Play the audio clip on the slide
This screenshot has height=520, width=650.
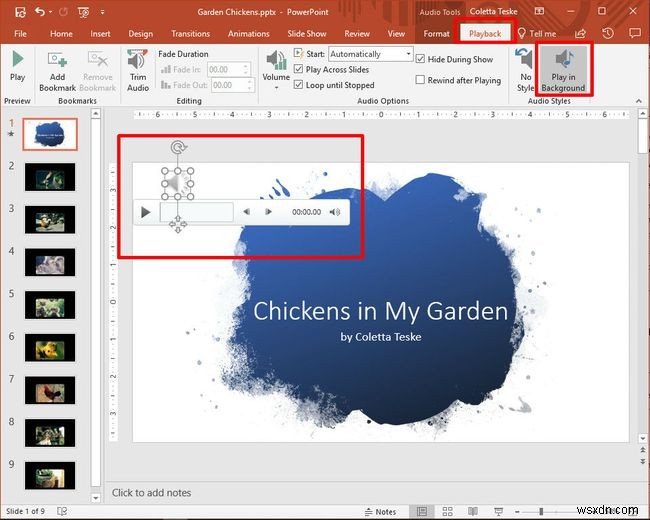point(146,212)
